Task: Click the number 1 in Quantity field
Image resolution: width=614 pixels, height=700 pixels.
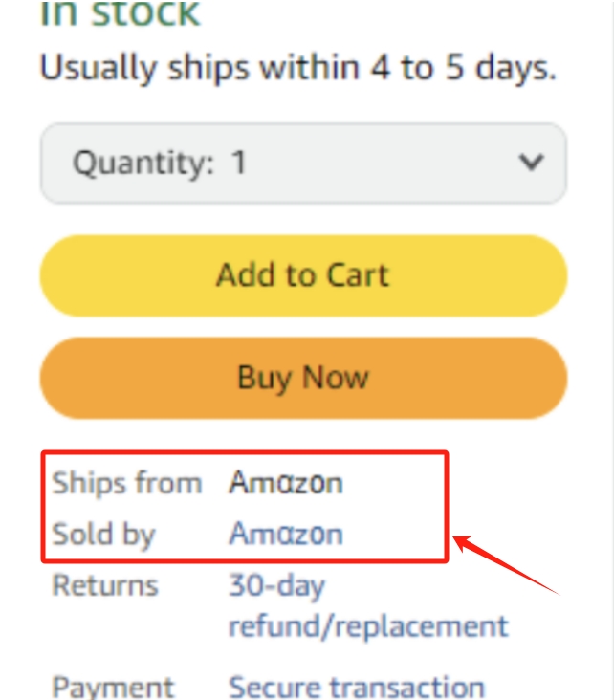Action: coord(238,163)
